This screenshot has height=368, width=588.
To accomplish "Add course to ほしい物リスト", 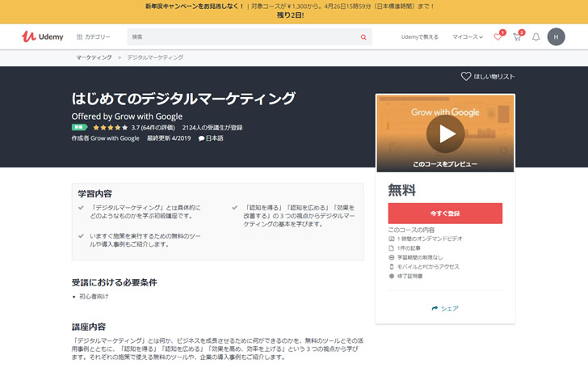I will tap(488, 76).
